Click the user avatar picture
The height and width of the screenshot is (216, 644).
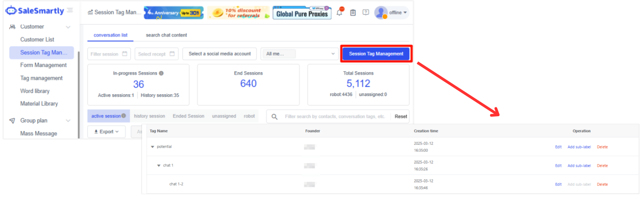[x=381, y=13]
